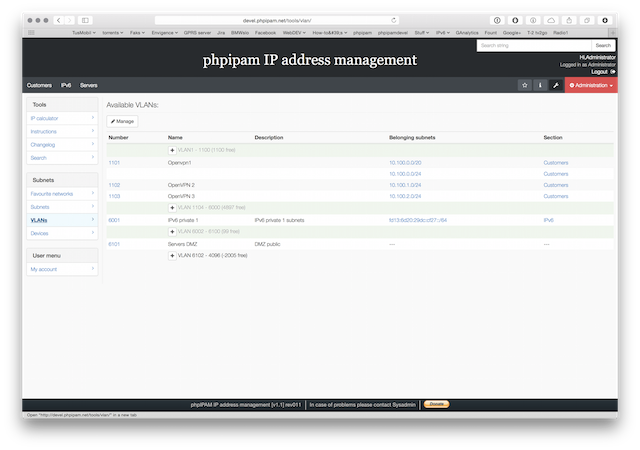Image resolution: width=640 pixels, height=450 pixels.
Task: Click the Donate button in footer
Action: coord(436,404)
